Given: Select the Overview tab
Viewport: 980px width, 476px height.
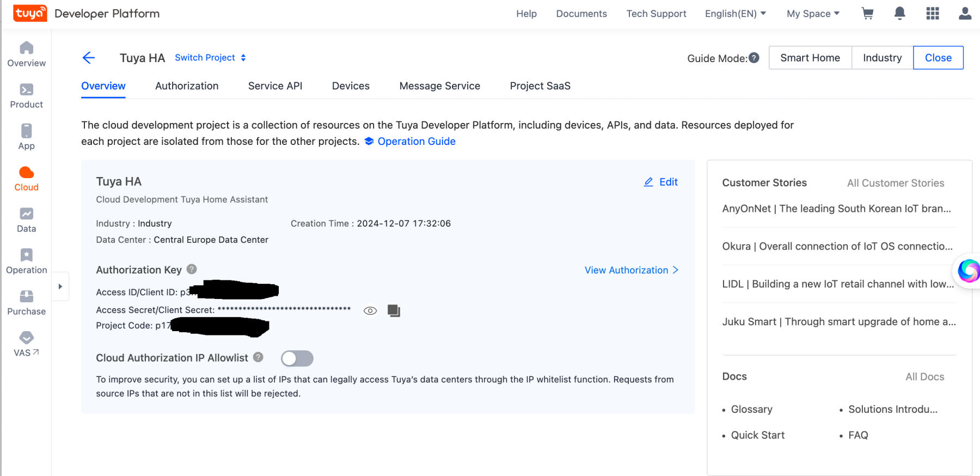Looking at the screenshot, I should coord(103,86).
